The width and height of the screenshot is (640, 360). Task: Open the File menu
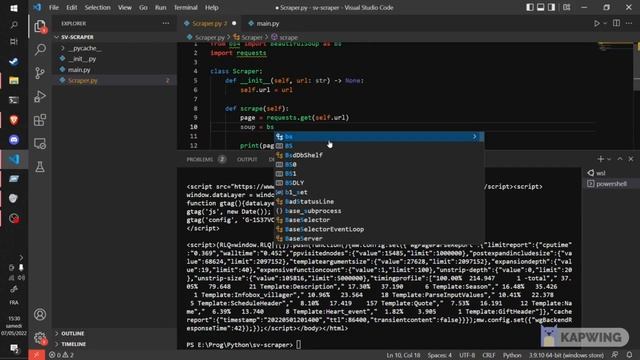click(53, 7)
